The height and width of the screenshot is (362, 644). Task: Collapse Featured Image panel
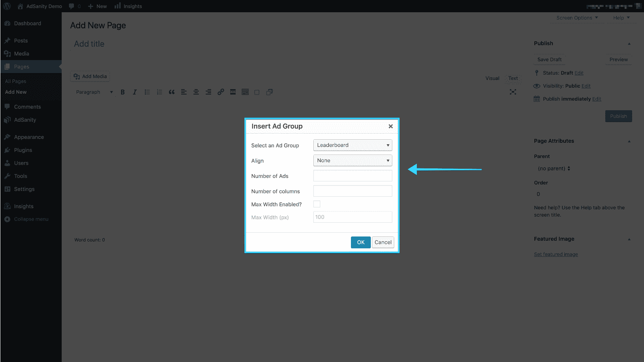pos(629,239)
